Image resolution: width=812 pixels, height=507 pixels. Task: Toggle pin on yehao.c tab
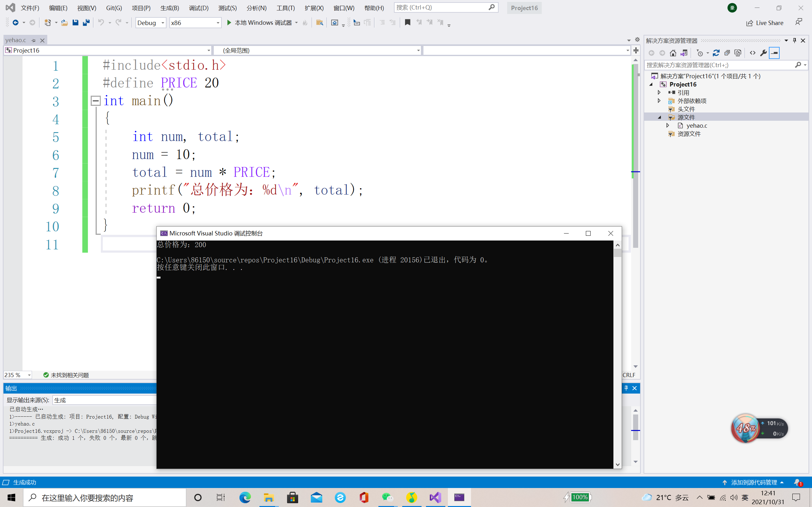tap(34, 40)
